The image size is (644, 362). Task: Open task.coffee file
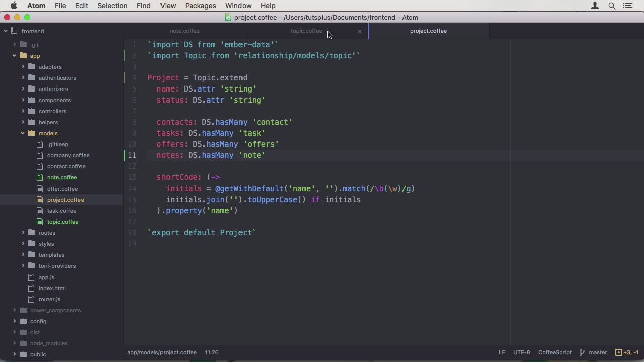62,211
